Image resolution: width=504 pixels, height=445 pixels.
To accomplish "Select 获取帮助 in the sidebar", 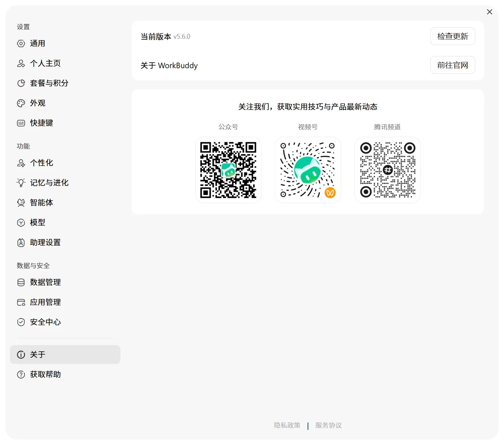I will [65, 375].
